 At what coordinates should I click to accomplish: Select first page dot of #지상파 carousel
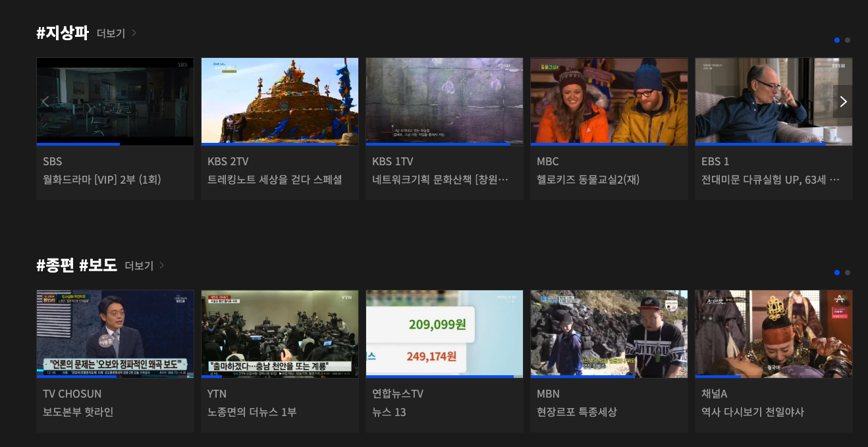(x=837, y=40)
